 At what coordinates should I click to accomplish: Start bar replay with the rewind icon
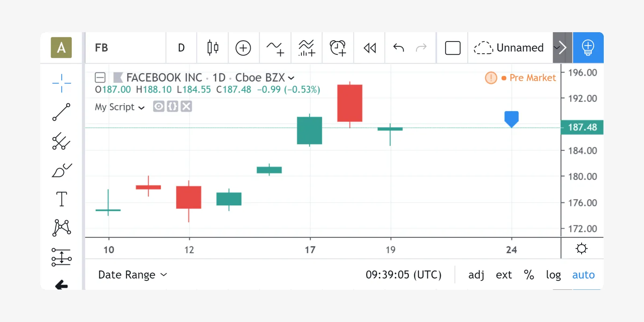point(369,48)
